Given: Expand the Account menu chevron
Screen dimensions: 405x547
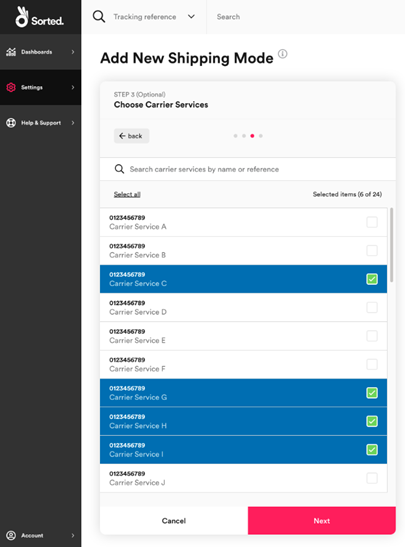Looking at the screenshot, I should tap(73, 535).
